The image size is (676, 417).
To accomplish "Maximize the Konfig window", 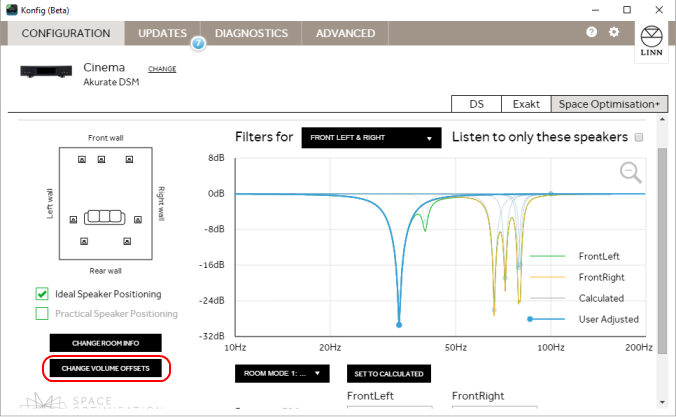I will [627, 10].
